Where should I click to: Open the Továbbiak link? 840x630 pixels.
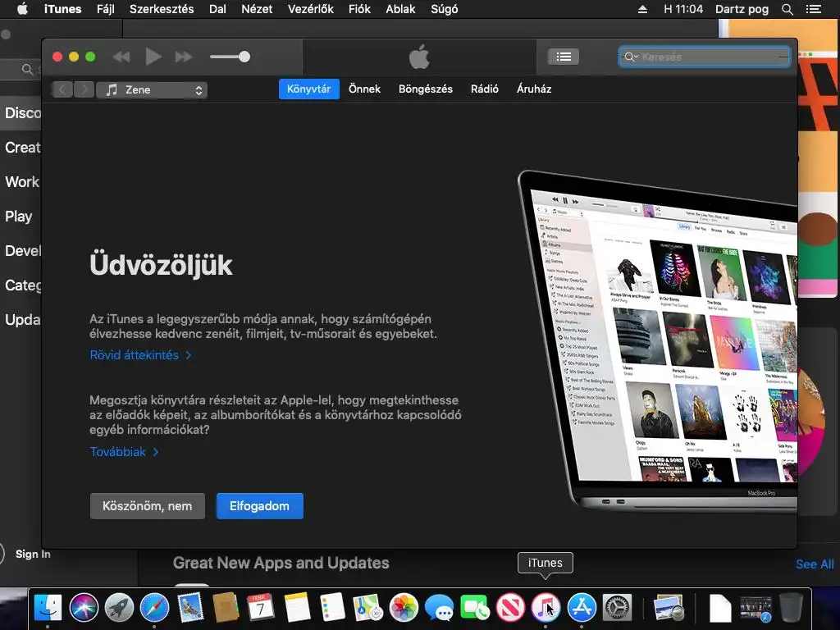point(125,452)
